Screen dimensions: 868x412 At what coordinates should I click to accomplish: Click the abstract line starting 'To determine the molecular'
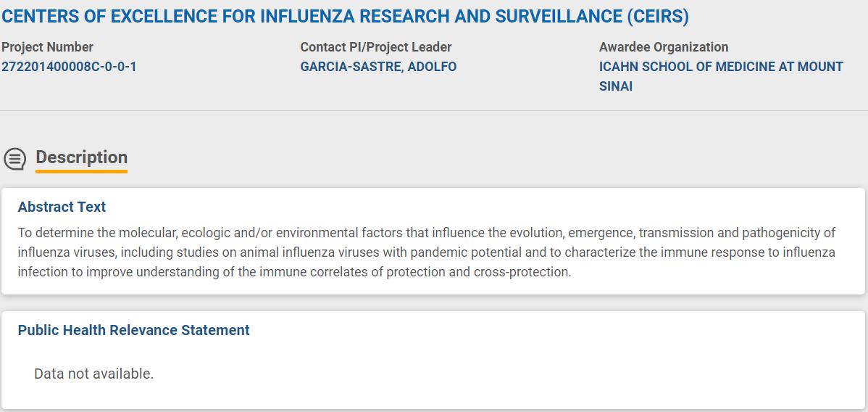click(x=426, y=232)
